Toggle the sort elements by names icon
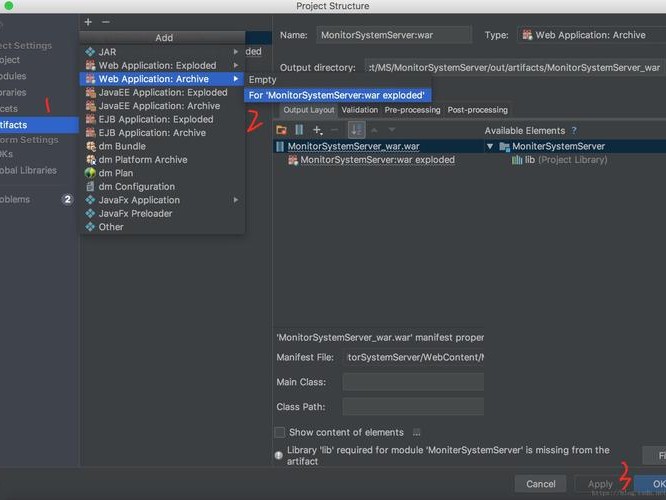This screenshot has height=500, width=666. tap(356, 130)
